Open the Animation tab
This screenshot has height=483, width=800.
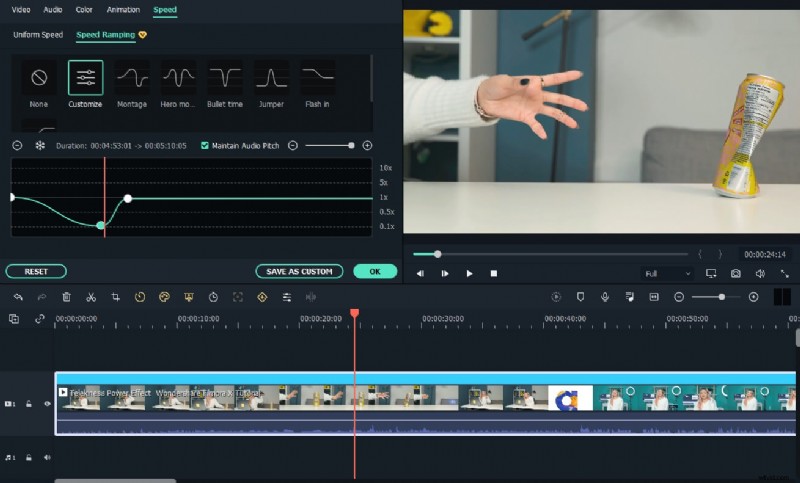pyautogui.click(x=123, y=10)
